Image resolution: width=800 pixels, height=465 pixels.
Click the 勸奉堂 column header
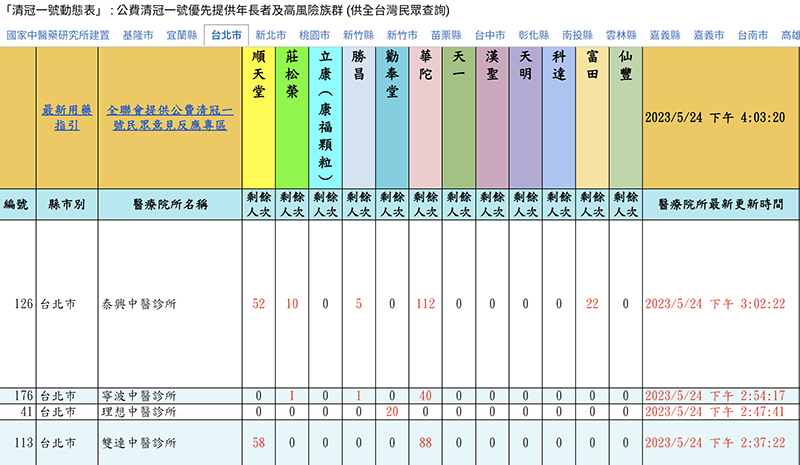[392, 117]
